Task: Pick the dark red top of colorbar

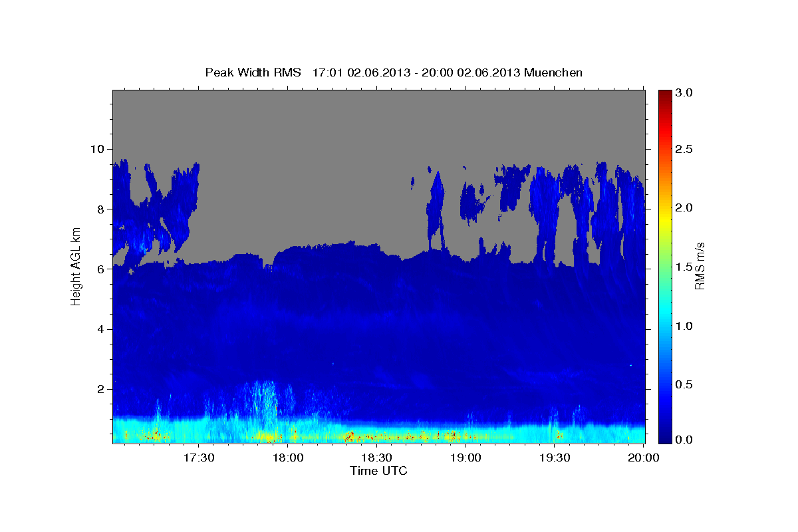Action: click(x=665, y=94)
